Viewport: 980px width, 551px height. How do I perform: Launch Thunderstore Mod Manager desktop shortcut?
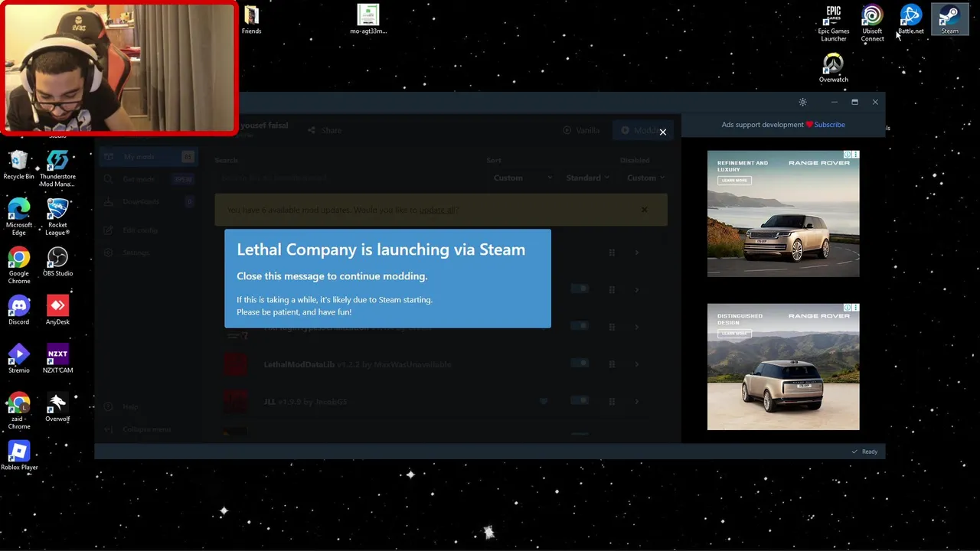click(x=57, y=168)
